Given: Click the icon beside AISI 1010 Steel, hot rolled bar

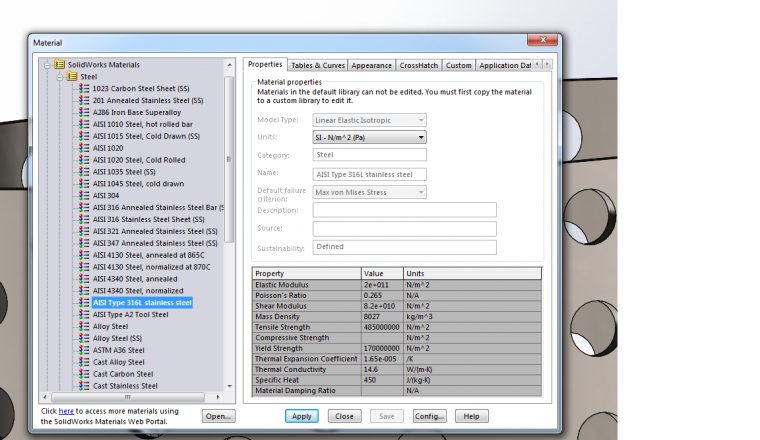Looking at the screenshot, I should pos(84,124).
